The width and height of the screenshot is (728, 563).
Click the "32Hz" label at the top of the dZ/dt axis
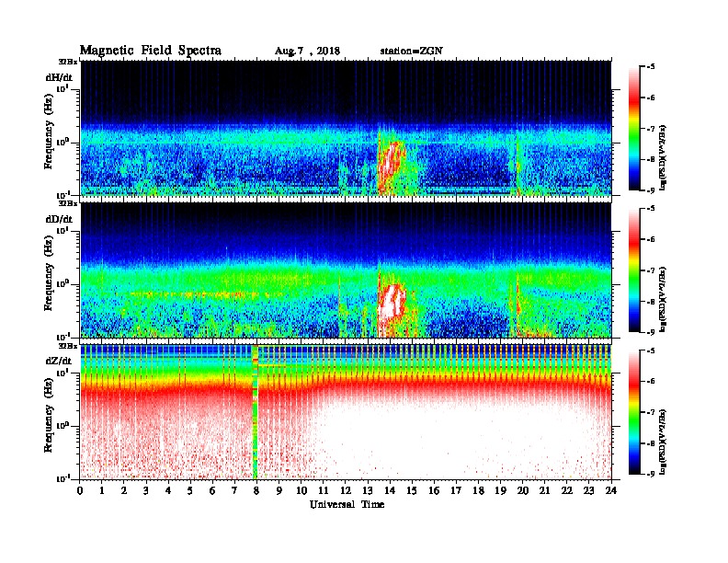pyautogui.click(x=67, y=346)
